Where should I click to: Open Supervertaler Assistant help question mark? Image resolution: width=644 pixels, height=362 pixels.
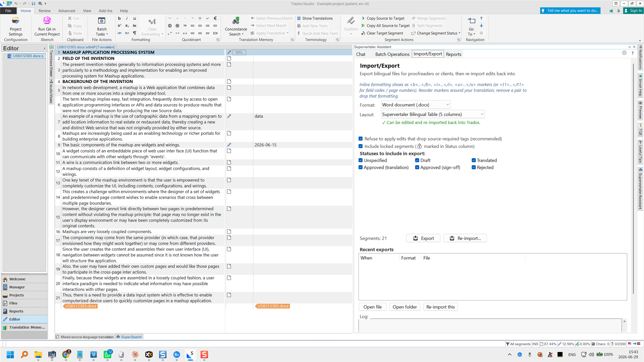point(633,53)
